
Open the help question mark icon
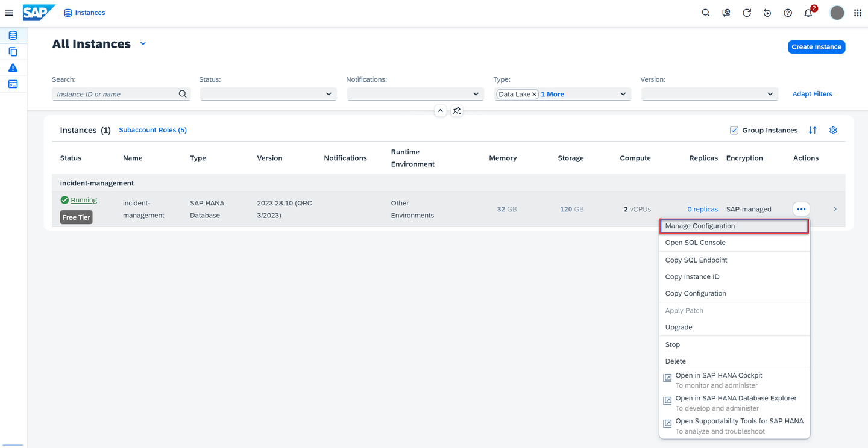pos(788,13)
